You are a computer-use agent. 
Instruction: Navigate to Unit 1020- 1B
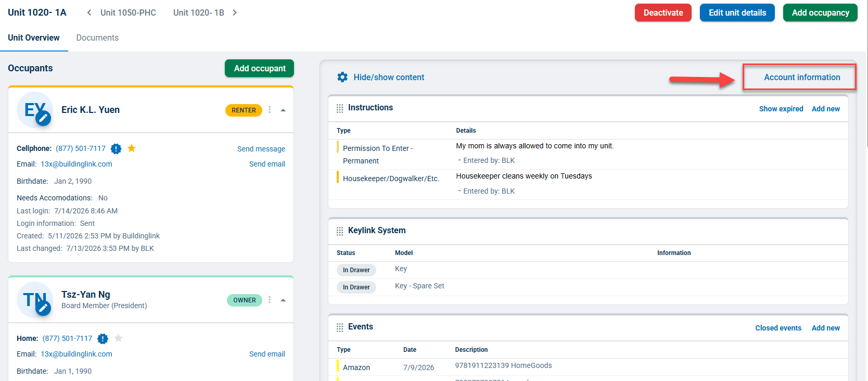199,12
